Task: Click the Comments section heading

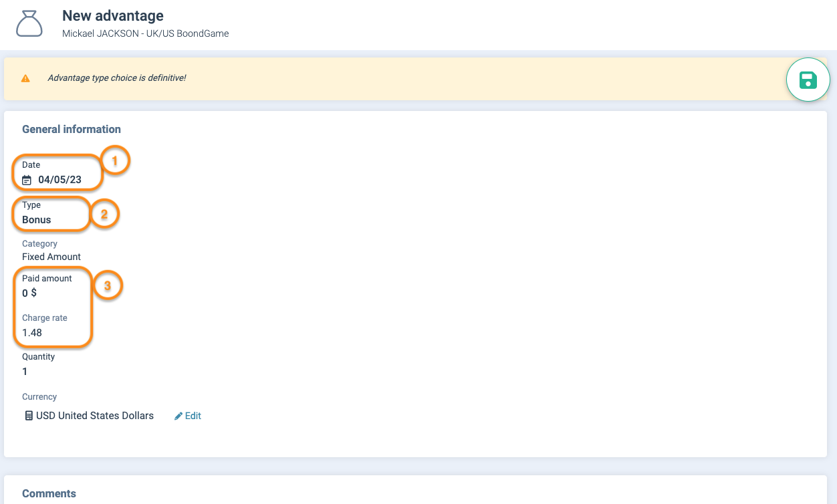Action: click(x=49, y=493)
